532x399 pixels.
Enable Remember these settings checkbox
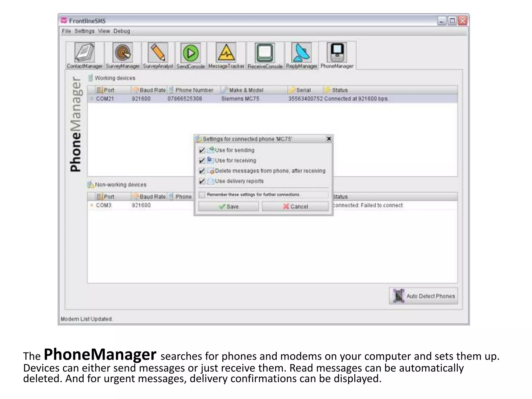click(x=202, y=195)
